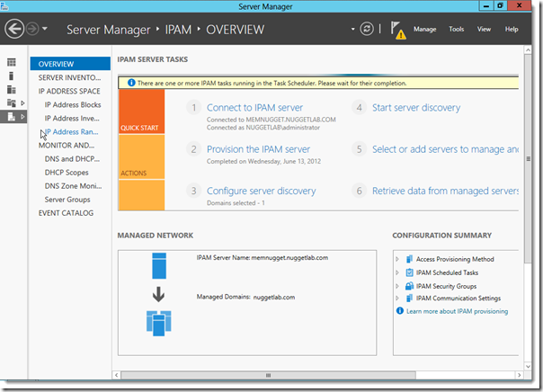The width and height of the screenshot is (543, 392).
Task: Open the navigation history dropdown arrow
Action: (45, 29)
